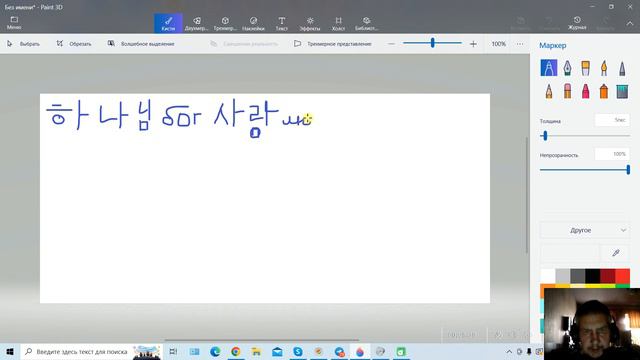The height and width of the screenshot is (360, 640).
Task: Select the Spray can tool
Action: [x=604, y=91]
